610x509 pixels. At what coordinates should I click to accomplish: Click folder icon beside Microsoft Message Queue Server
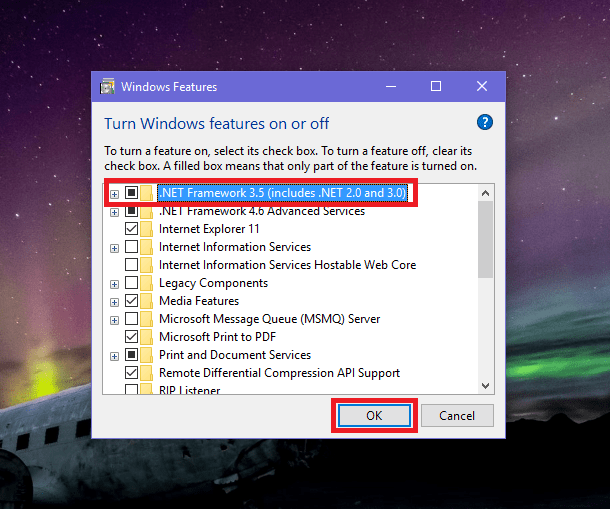pyautogui.click(x=147, y=319)
